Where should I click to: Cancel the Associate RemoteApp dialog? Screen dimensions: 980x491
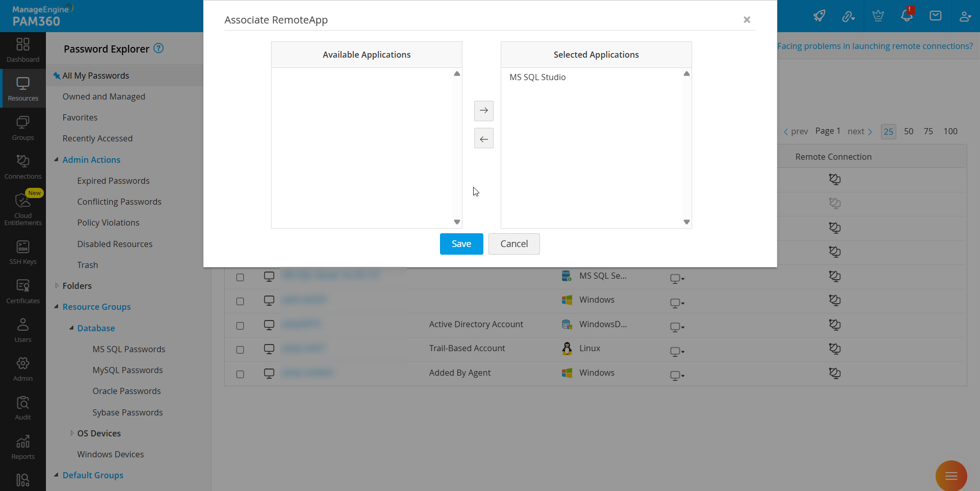[513, 244]
